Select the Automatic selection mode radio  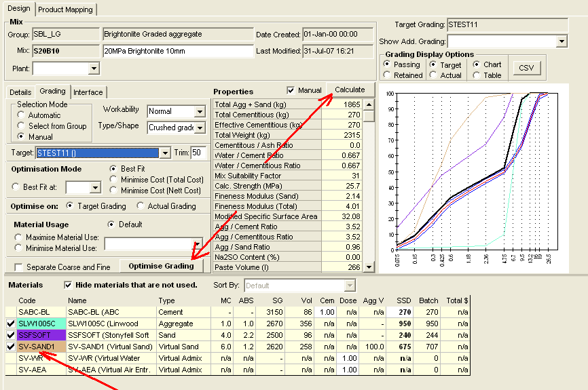[22, 115]
